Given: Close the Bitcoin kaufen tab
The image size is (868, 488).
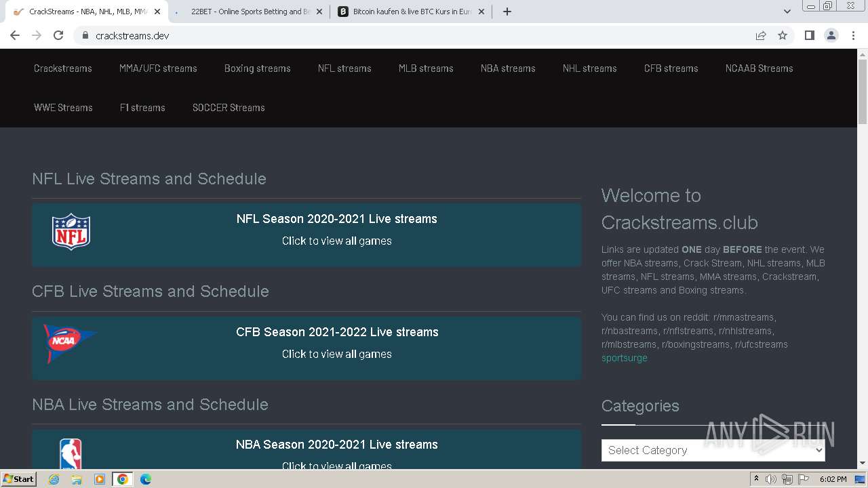Looking at the screenshot, I should point(481,12).
